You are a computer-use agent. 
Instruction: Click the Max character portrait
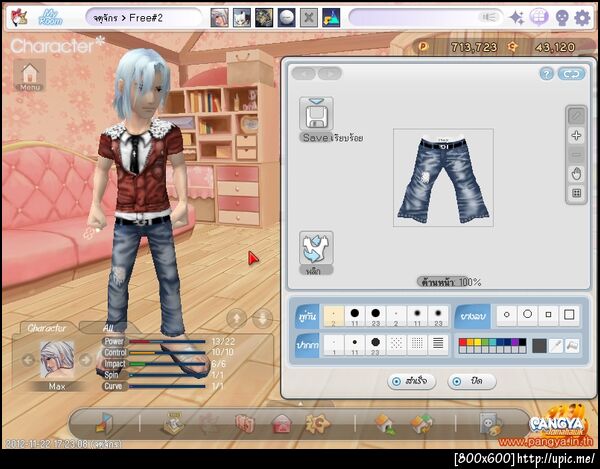point(57,360)
